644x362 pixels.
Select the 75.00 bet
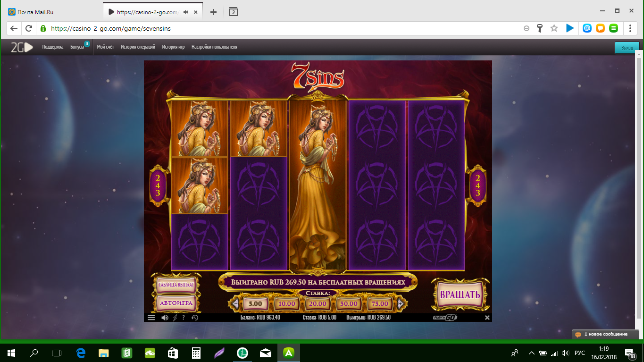point(380,303)
